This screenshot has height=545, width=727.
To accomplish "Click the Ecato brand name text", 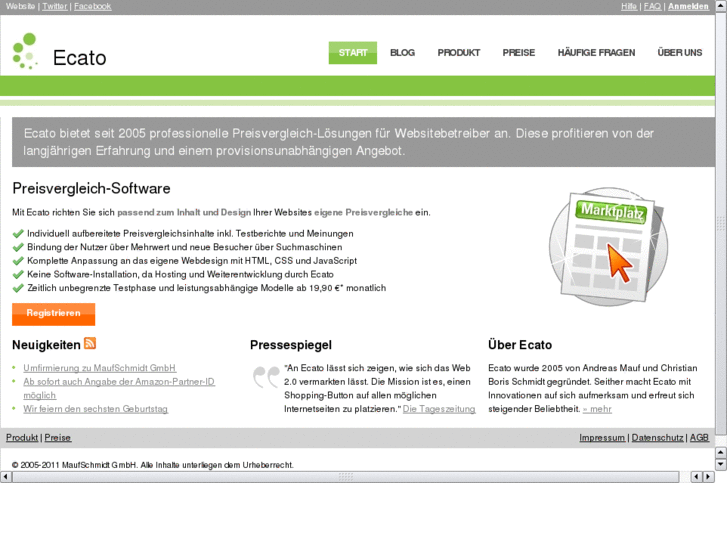I will pos(79,58).
